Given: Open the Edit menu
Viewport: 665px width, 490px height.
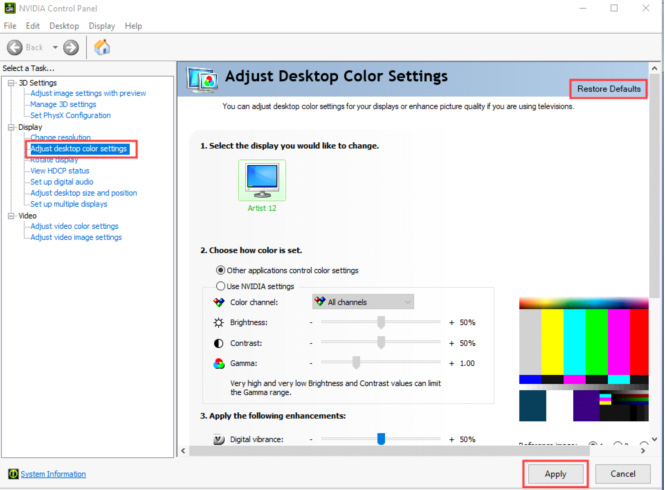Looking at the screenshot, I should pos(33,26).
